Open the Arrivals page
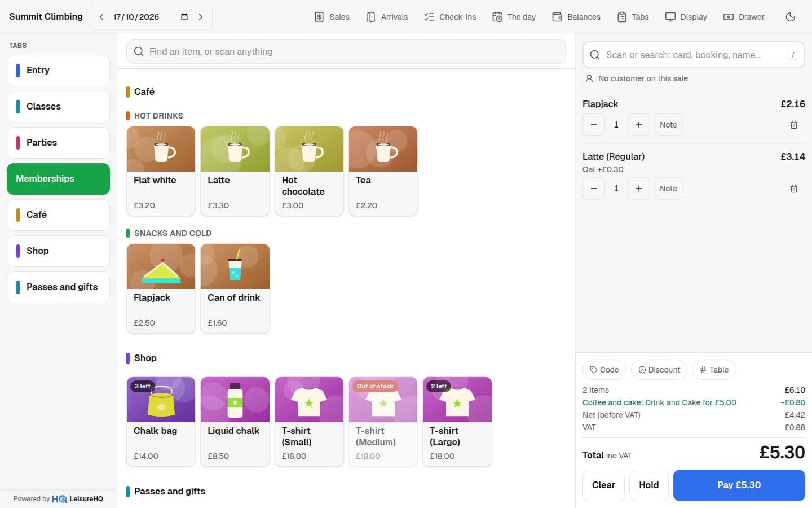Viewport: 812px width, 508px height. [x=387, y=17]
